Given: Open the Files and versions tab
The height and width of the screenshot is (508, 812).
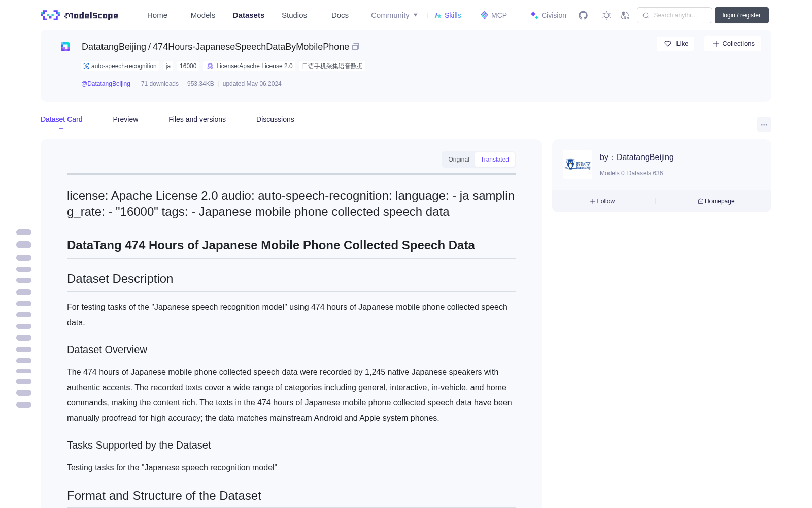Looking at the screenshot, I should coord(197,119).
